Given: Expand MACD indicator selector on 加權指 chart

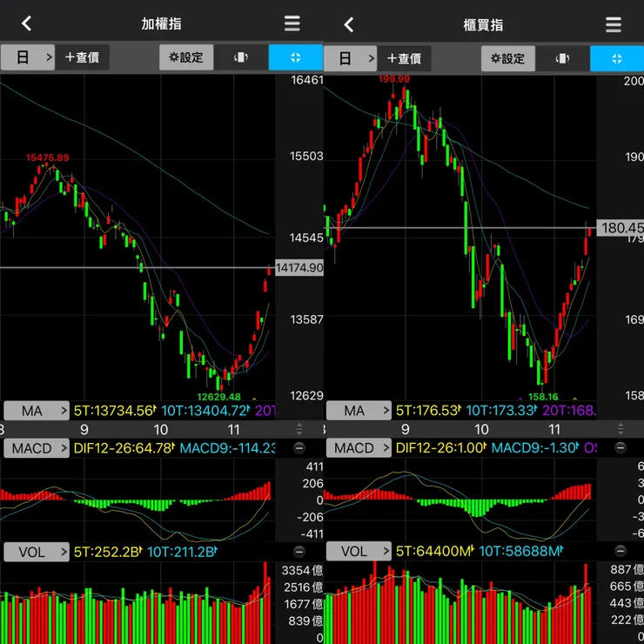Looking at the screenshot, I should click(37, 448).
